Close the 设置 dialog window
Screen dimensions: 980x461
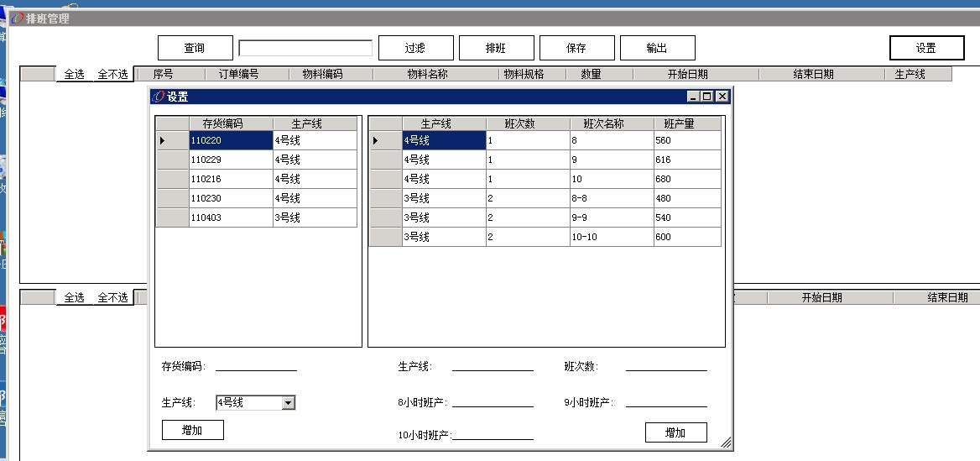(722, 97)
